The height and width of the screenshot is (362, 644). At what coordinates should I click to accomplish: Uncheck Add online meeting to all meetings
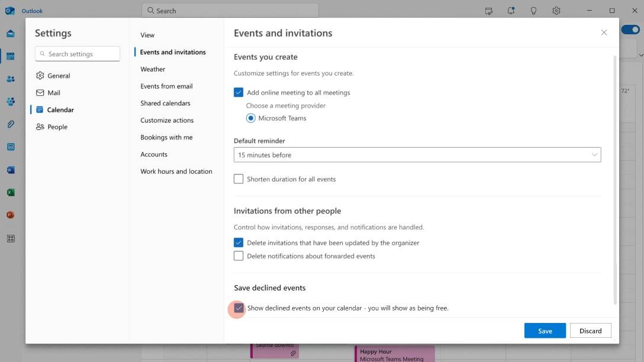point(239,92)
